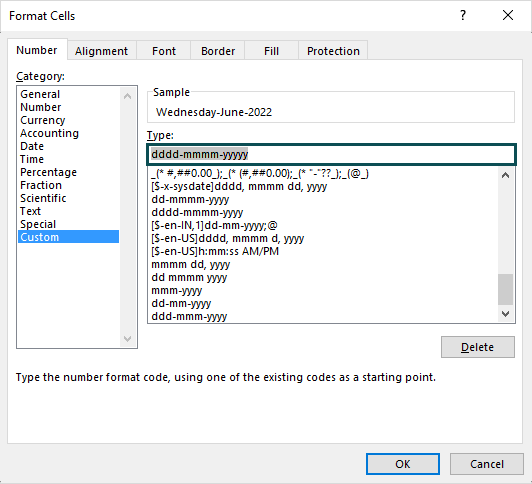Select the Number tab

click(x=37, y=50)
